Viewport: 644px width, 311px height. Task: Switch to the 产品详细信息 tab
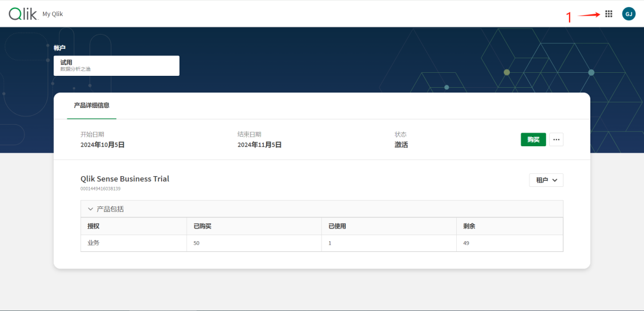[92, 105]
